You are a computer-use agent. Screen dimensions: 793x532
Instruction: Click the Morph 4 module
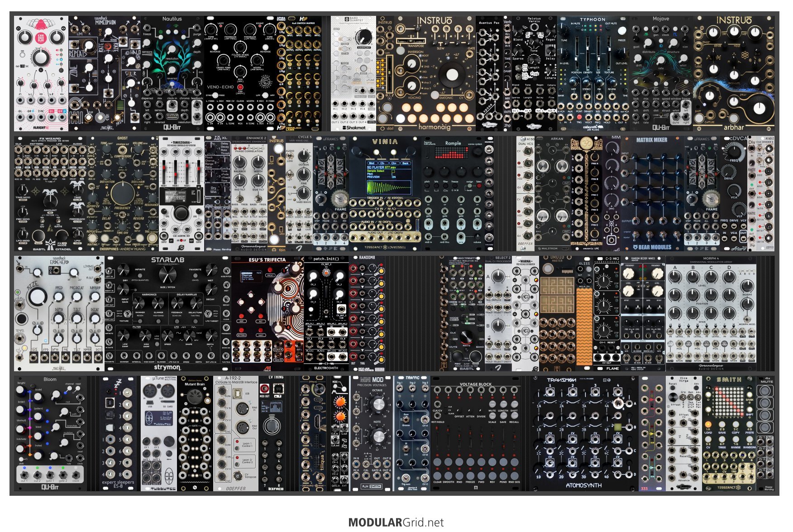coord(711,313)
